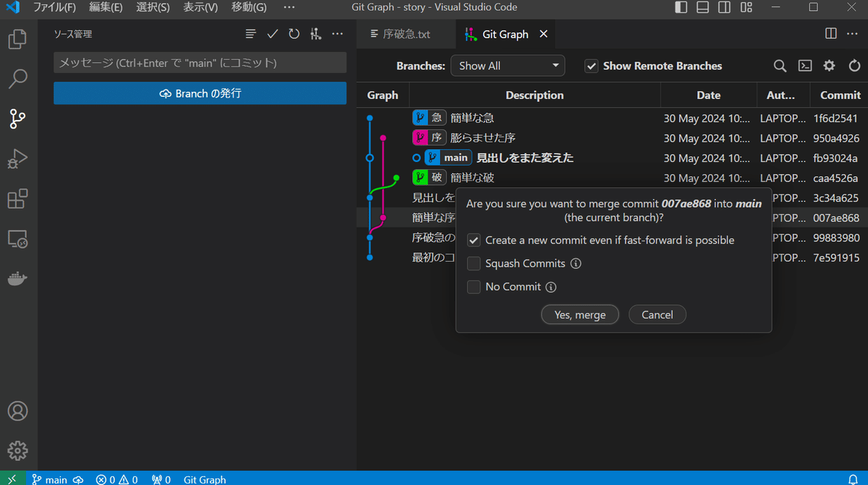Image resolution: width=868 pixels, height=485 pixels.
Task: Open 選択(S) menu
Action: coord(153,7)
